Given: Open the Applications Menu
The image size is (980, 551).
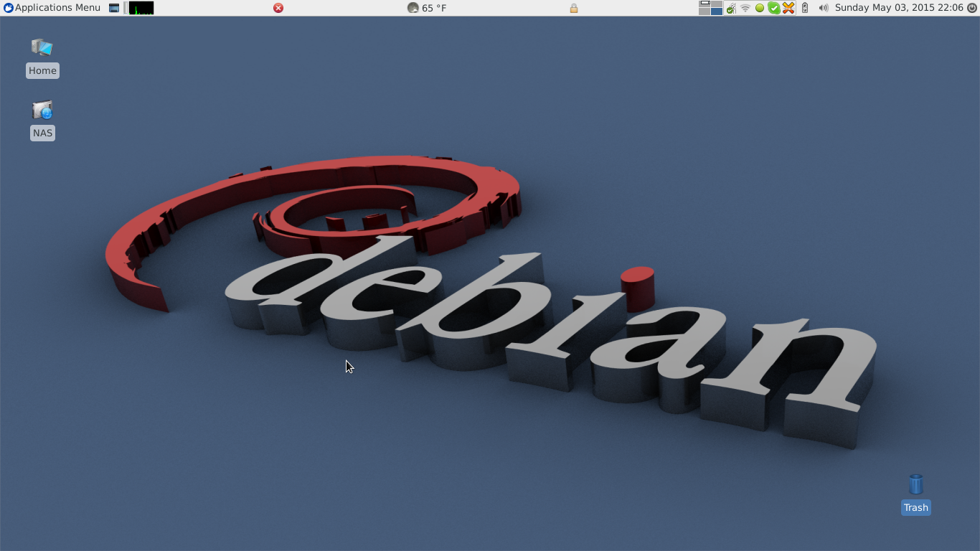Looking at the screenshot, I should (52, 8).
